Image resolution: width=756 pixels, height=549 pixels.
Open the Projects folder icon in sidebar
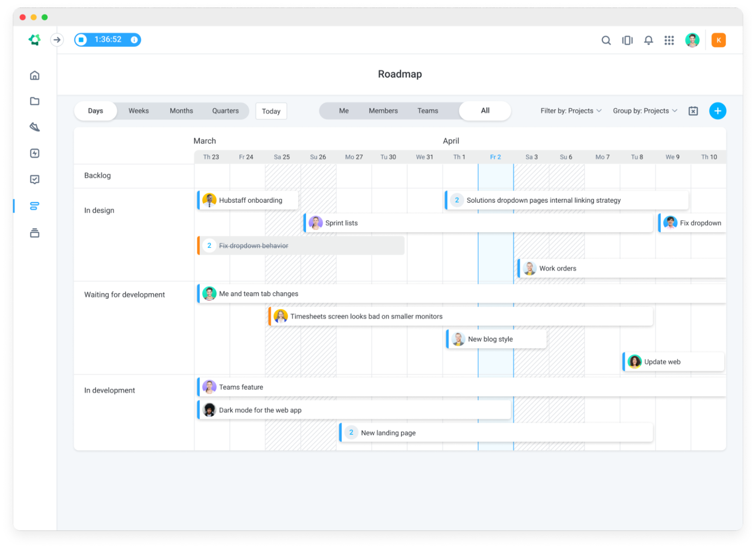coord(35,101)
